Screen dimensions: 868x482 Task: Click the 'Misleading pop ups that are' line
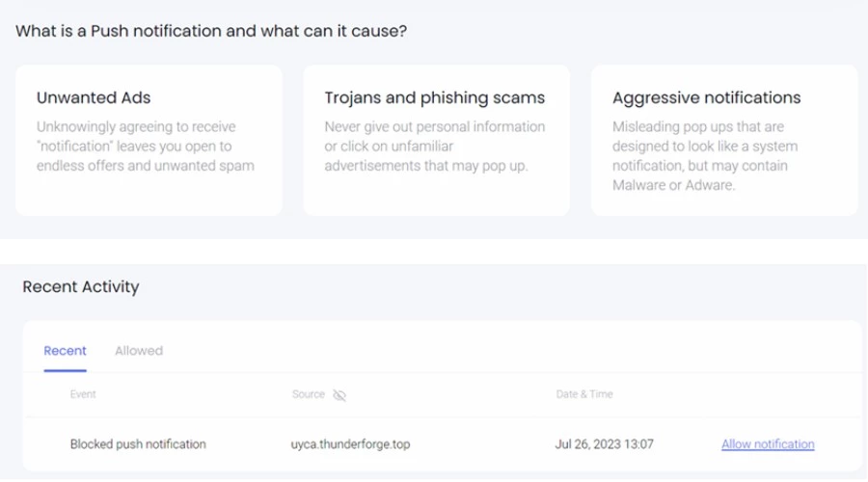coord(698,126)
